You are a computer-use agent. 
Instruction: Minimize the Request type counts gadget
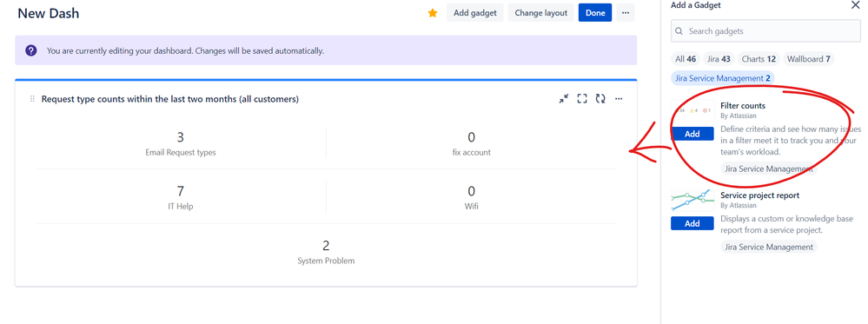pyautogui.click(x=564, y=98)
